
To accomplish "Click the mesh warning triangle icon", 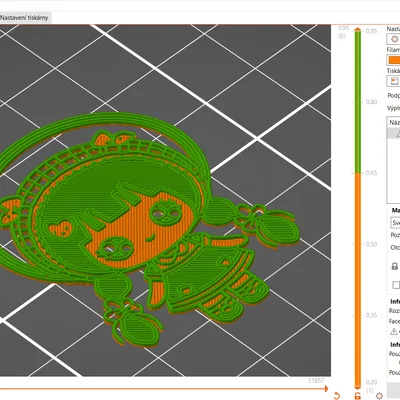I will pyautogui.click(x=394, y=331).
